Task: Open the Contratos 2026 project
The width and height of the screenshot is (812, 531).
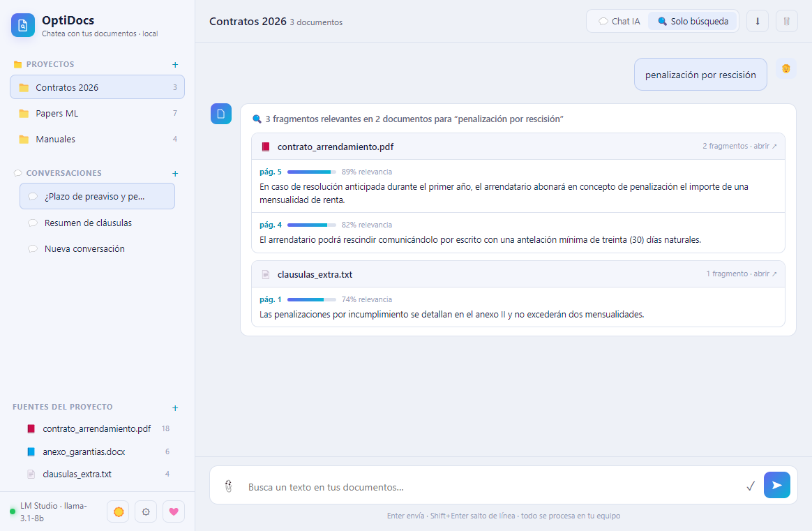Action: (98, 87)
